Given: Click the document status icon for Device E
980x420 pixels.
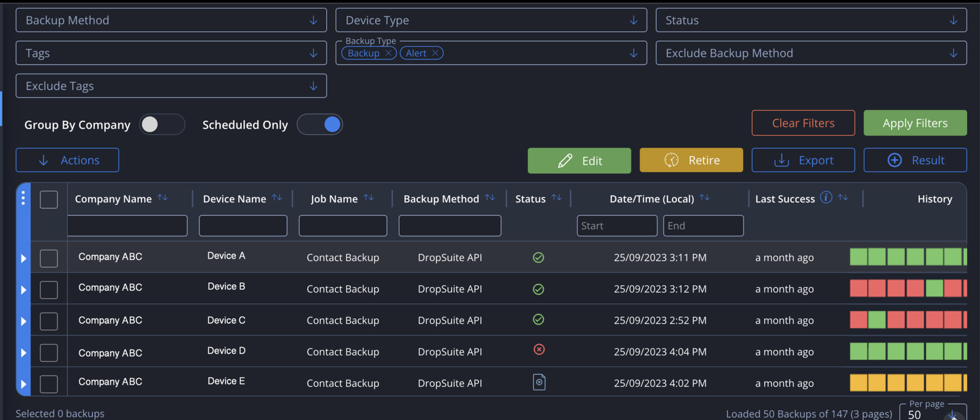Looking at the screenshot, I should 539,382.
